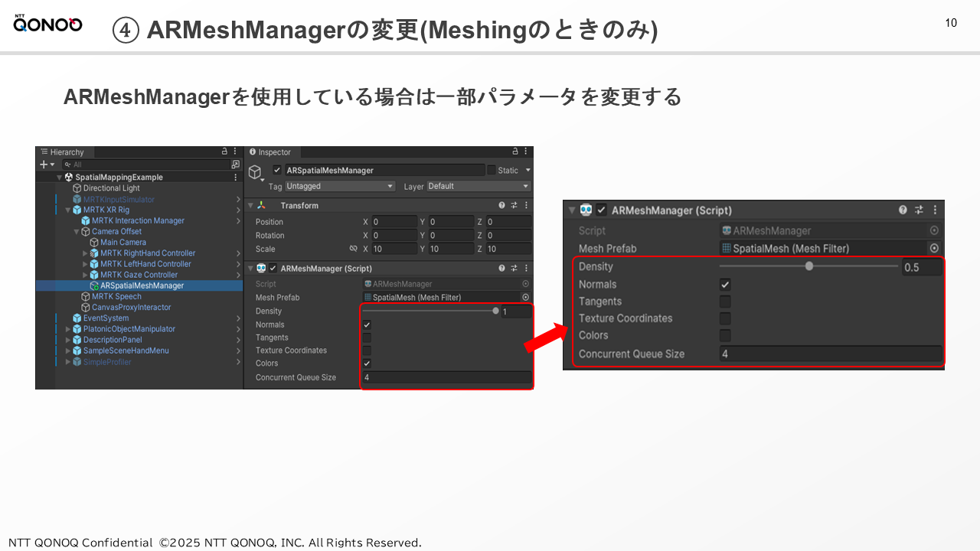Toggle the ARSpatialMeshManager active checkbox

point(277,170)
